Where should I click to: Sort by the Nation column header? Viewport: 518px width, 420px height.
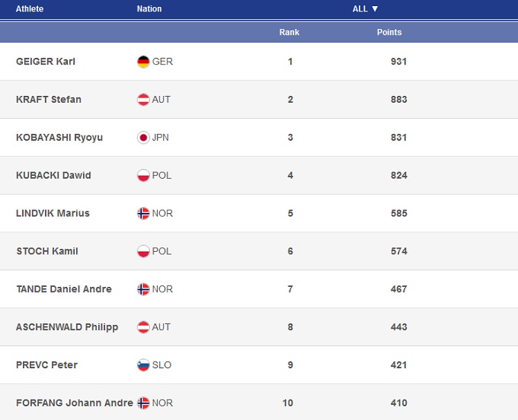pos(149,9)
